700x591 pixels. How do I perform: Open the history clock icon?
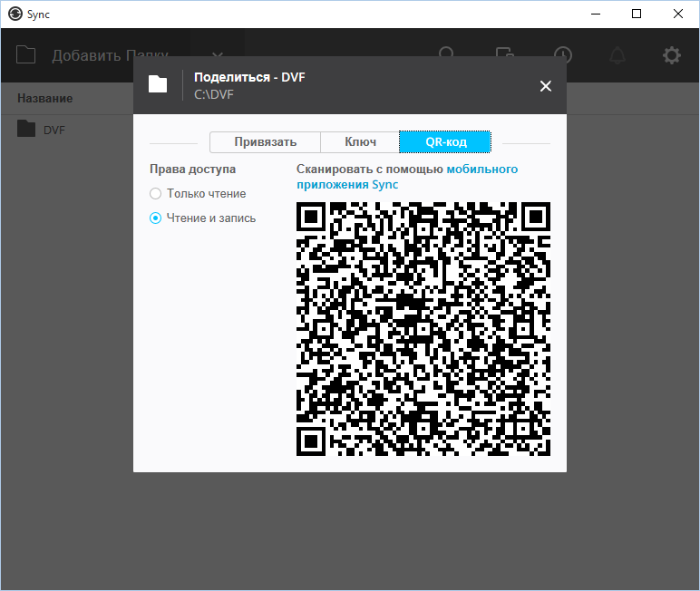point(563,55)
